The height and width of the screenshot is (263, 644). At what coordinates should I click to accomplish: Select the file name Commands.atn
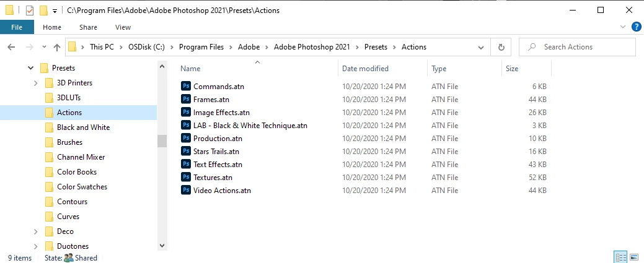[x=219, y=87]
